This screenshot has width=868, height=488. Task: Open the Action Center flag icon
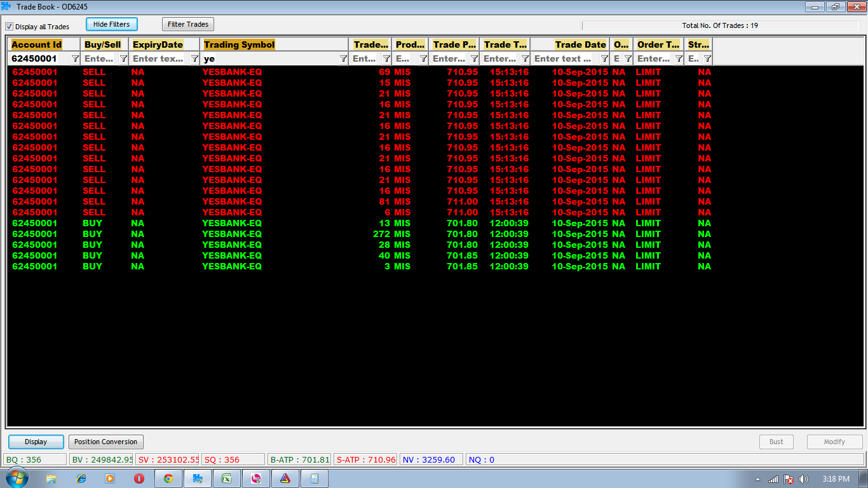point(789,479)
